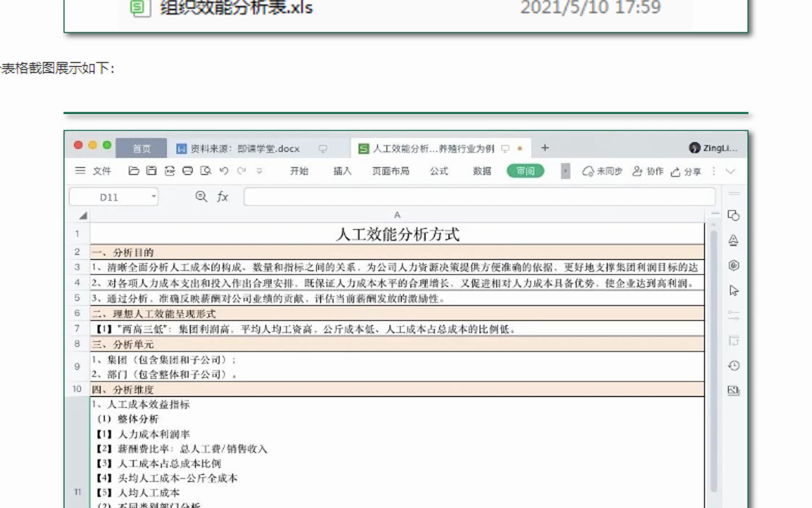
Task: Click 分享 to share the document
Action: tap(686, 171)
